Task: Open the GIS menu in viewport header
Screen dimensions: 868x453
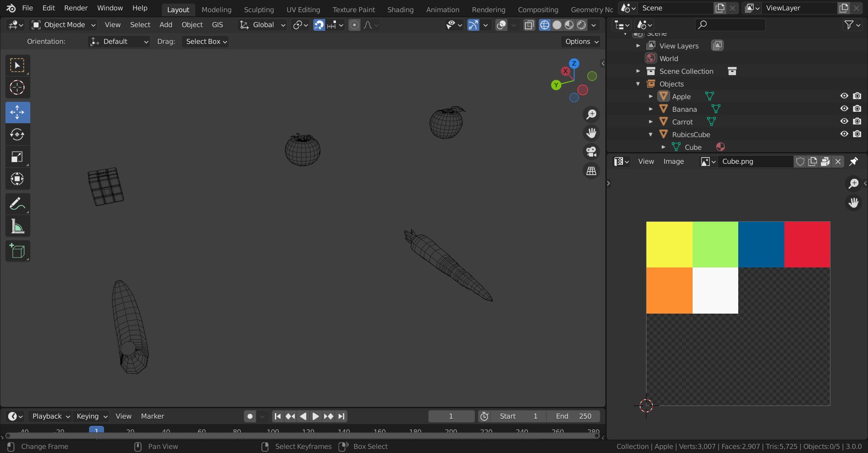Action: point(217,25)
